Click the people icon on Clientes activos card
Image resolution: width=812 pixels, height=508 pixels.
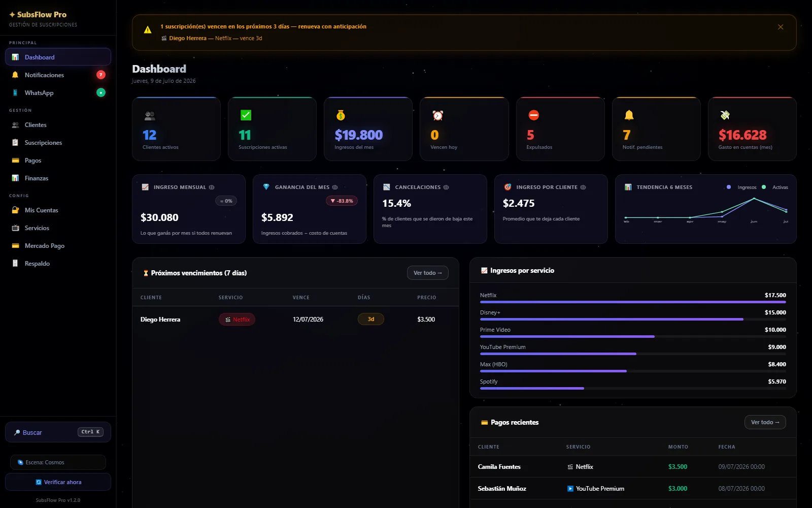click(x=150, y=115)
